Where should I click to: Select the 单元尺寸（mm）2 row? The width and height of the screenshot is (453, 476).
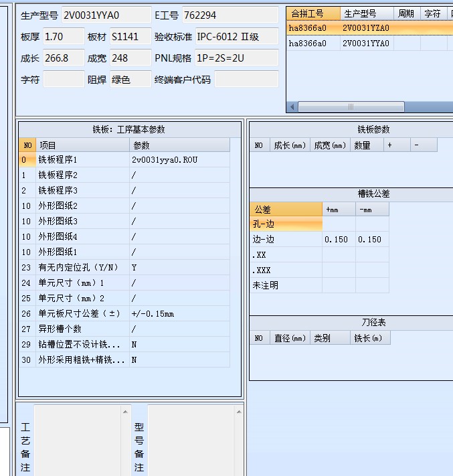coord(124,299)
